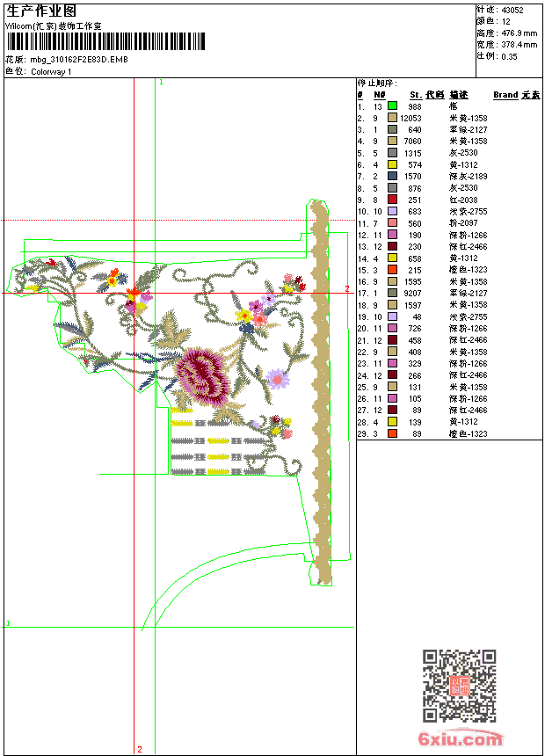Viewport: 545px width, 756px height.
Task: Click the green color swatch in row 1
Action: pyautogui.click(x=393, y=105)
